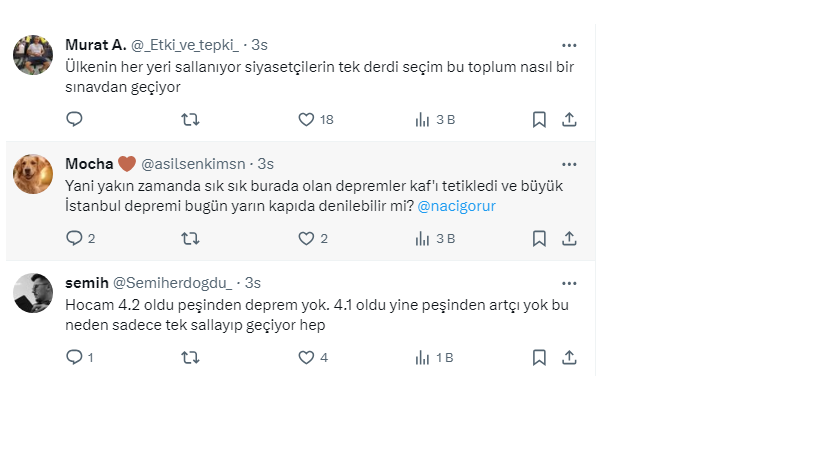View analytics on Murat A.'s tweet
Screen dimensions: 837x463
click(423, 120)
